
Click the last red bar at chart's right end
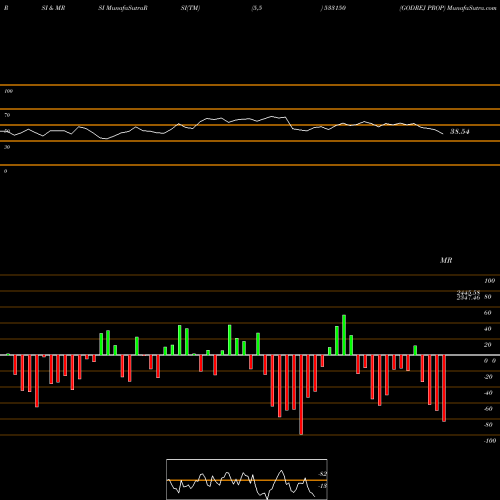pos(444,388)
